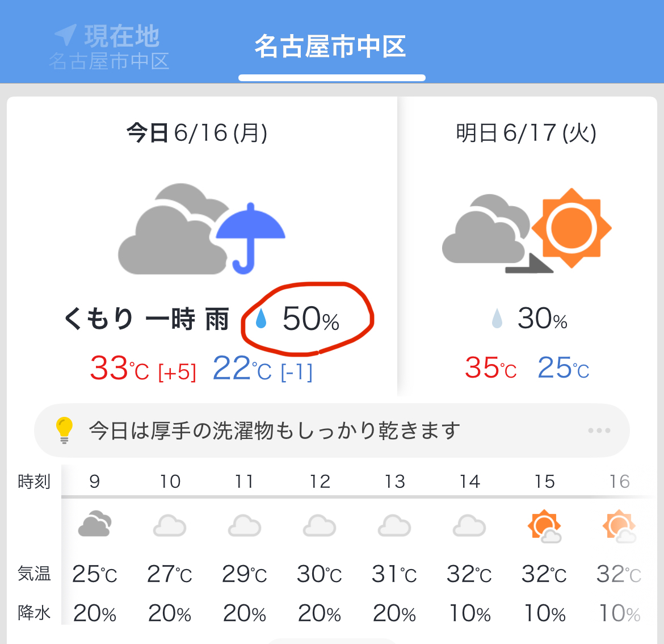Tap the 16 o'clock sun-cloud icon
664x644 pixels.
(620, 526)
